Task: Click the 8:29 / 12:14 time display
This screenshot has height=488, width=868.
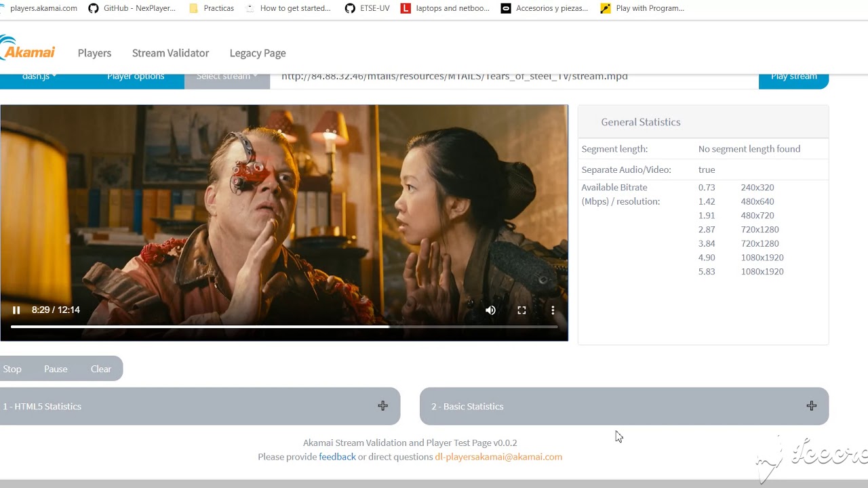Action: pyautogui.click(x=56, y=310)
